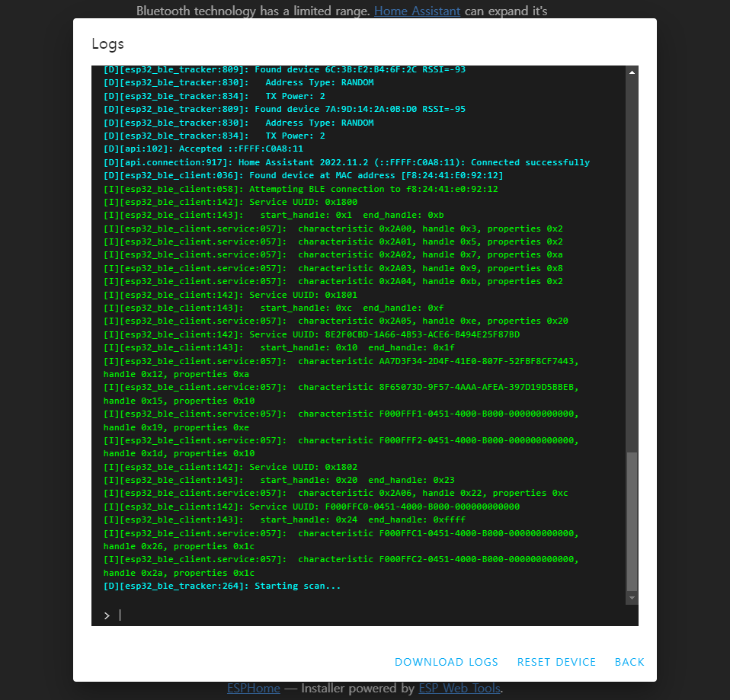This screenshot has height=700, width=730.
Task: Click 'Service UUID: 0x1802' log line
Action: click(x=230, y=467)
